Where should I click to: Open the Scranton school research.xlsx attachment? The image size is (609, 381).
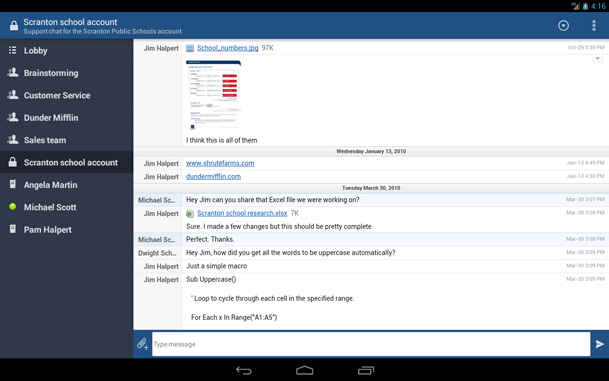click(242, 213)
